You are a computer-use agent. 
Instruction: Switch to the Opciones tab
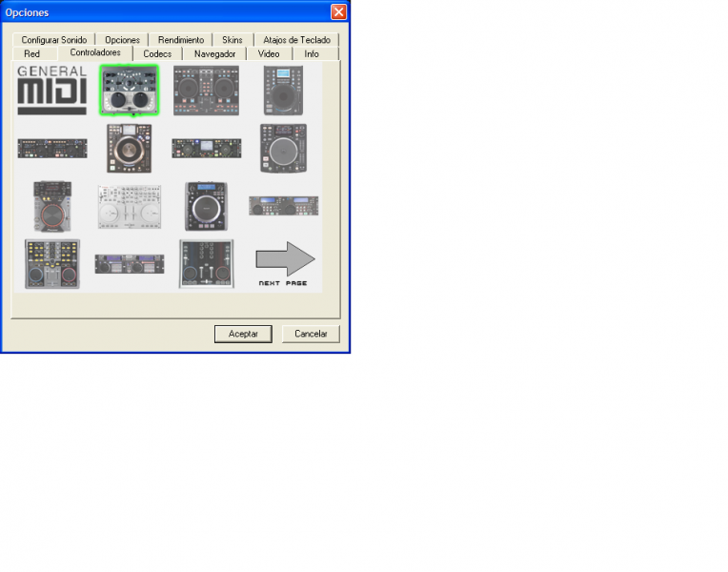[x=122, y=40]
